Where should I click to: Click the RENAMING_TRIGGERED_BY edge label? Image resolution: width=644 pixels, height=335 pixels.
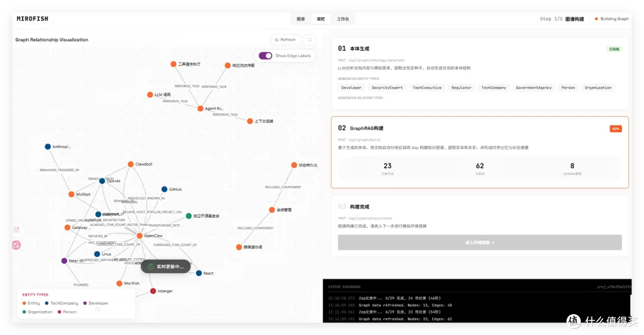[x=60, y=170]
